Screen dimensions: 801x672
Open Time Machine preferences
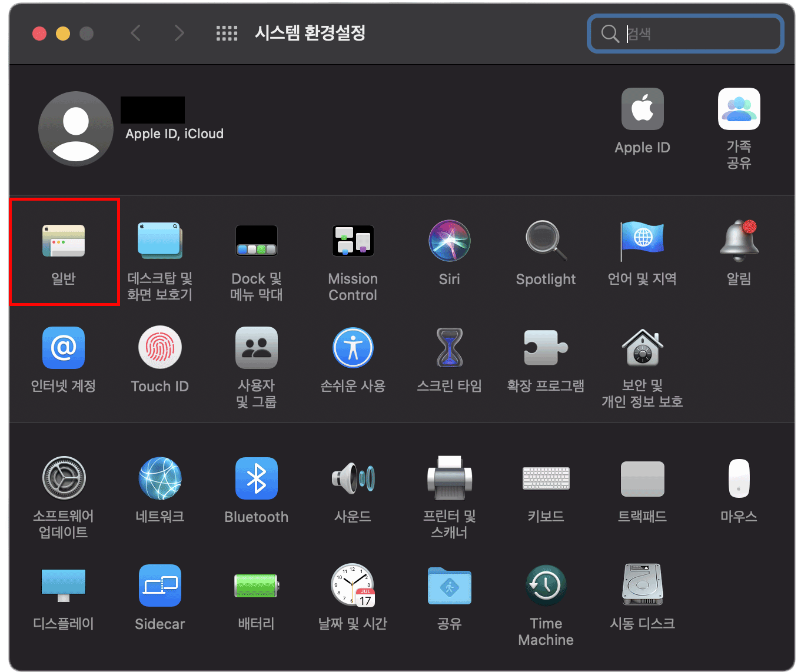tap(546, 585)
